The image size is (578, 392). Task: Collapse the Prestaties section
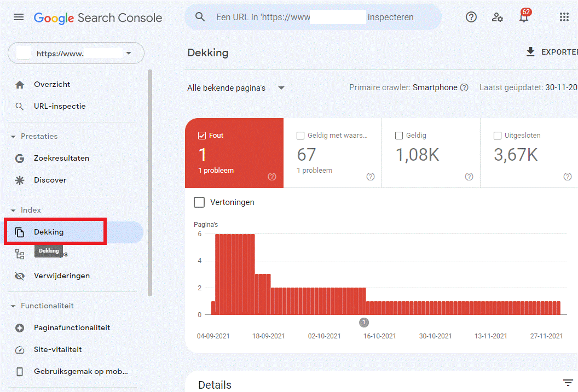[x=13, y=137]
